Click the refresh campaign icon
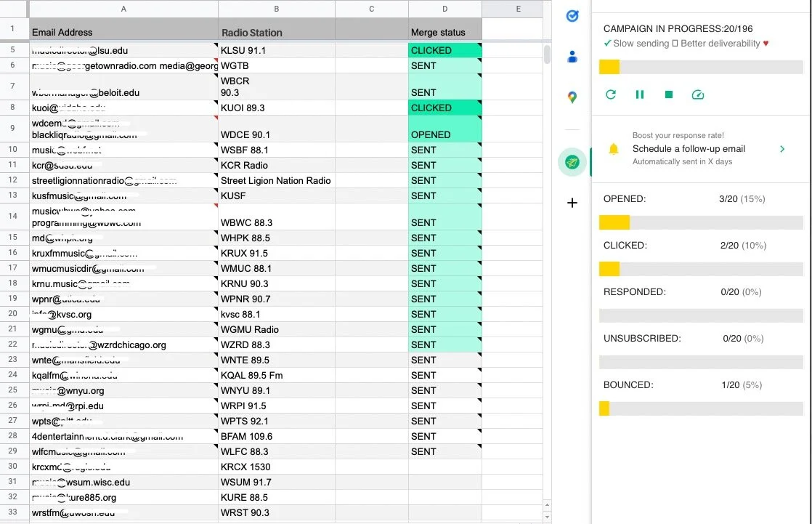The image size is (812, 524). click(x=611, y=94)
